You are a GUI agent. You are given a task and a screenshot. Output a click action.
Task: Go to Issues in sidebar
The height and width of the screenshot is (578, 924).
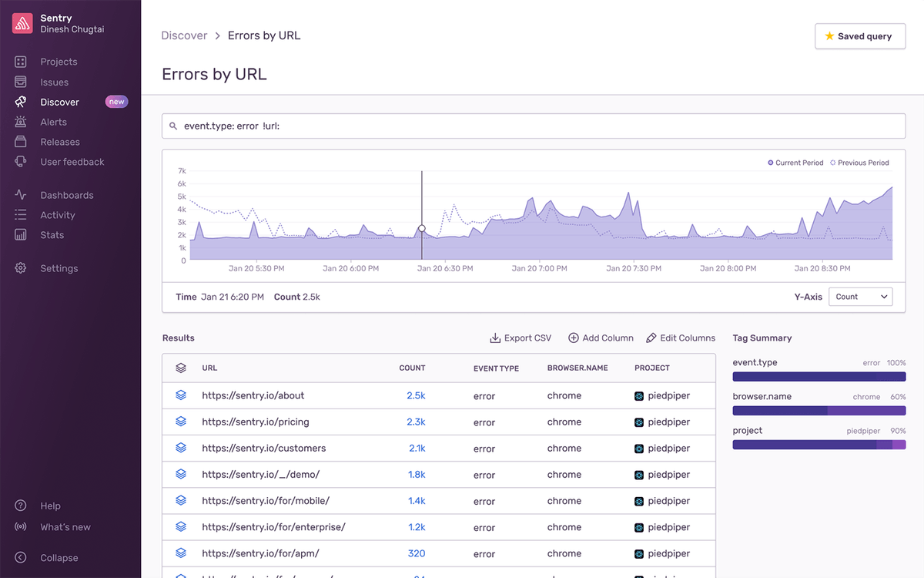[54, 82]
